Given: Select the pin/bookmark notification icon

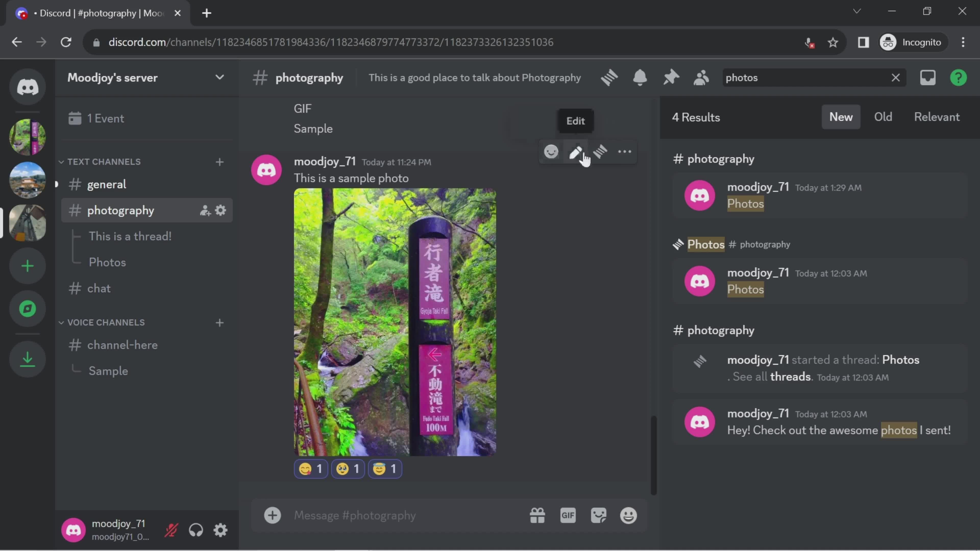Looking at the screenshot, I should point(670,77).
